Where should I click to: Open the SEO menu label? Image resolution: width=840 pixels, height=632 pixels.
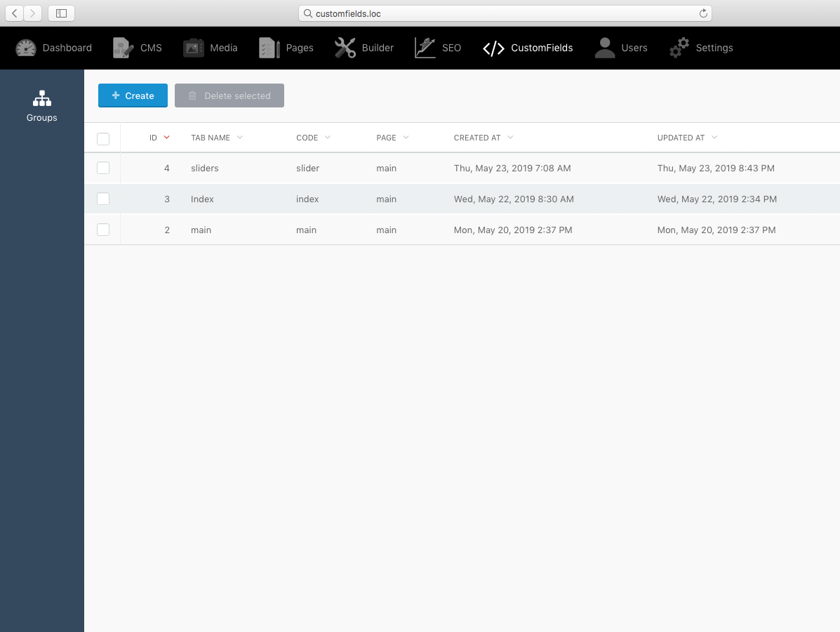pos(451,48)
